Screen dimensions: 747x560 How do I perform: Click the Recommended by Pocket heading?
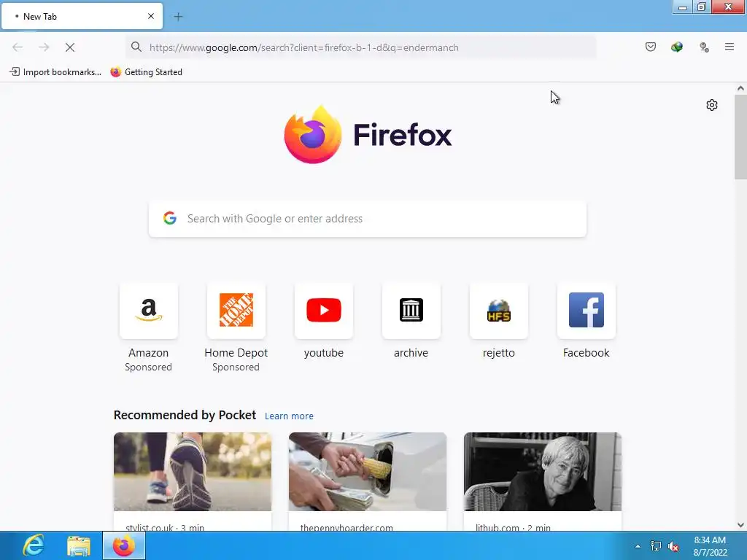click(x=185, y=415)
